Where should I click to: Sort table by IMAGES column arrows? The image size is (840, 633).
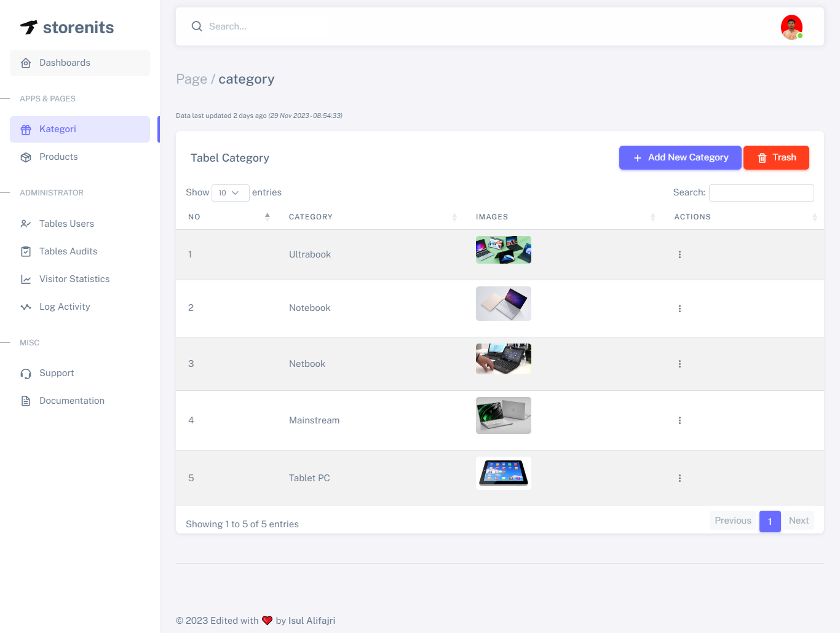tap(652, 217)
